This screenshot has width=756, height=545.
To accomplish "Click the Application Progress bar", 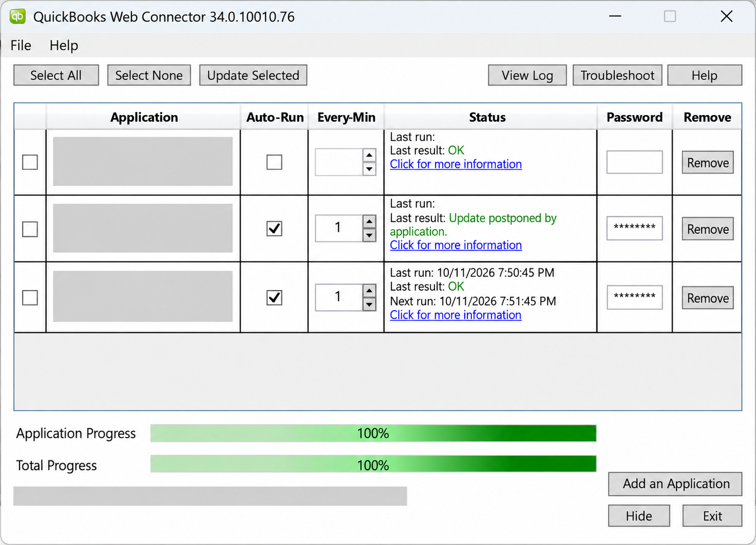I will click(373, 433).
